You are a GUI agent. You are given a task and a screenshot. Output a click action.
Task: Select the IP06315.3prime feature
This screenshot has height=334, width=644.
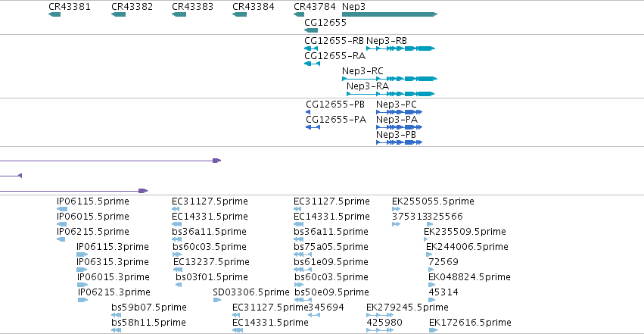click(x=82, y=270)
